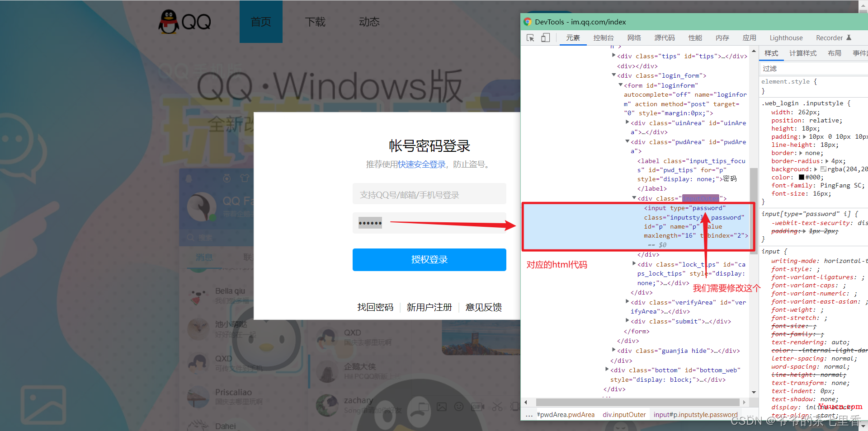Expand the div class="submit" node
868x431 pixels.
pos(627,321)
